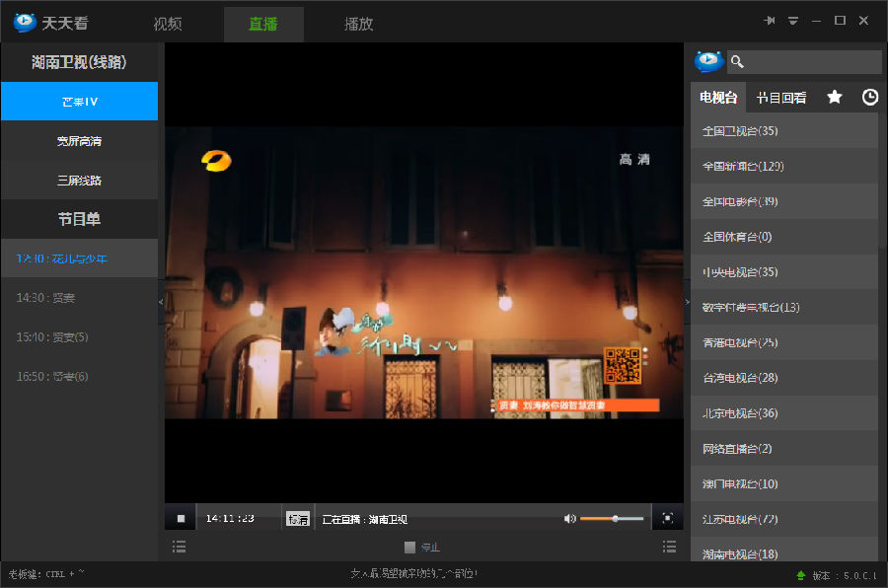Select the 宽屏高清 line option
888x588 pixels.
point(79,141)
